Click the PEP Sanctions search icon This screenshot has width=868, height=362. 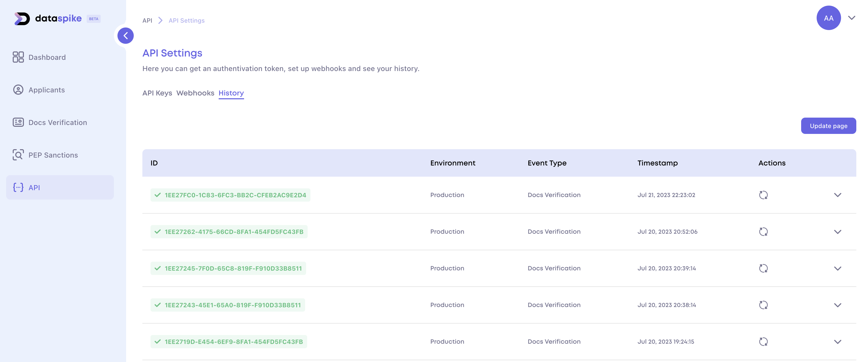18,155
